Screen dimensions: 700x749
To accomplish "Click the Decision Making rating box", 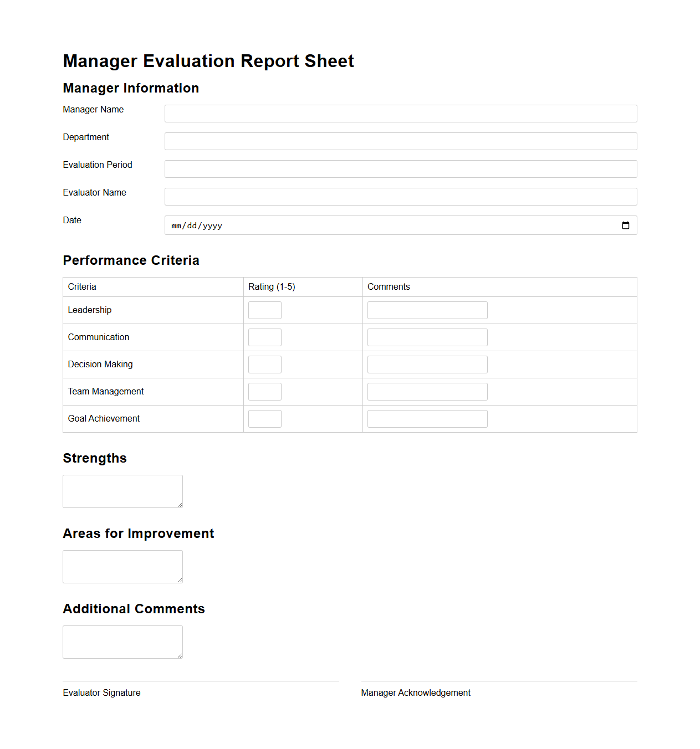I will click(x=264, y=364).
